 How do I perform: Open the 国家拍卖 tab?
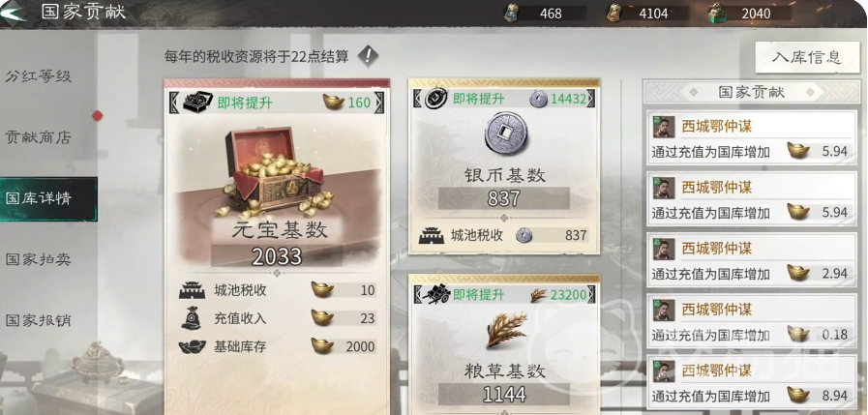pyautogui.click(x=38, y=259)
